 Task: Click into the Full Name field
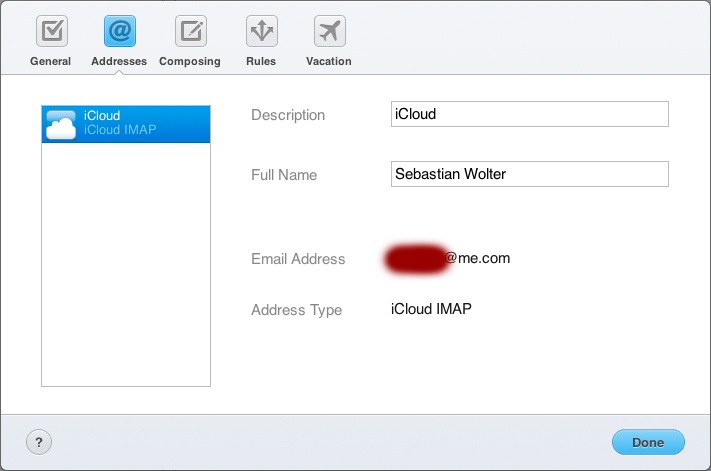click(x=530, y=174)
